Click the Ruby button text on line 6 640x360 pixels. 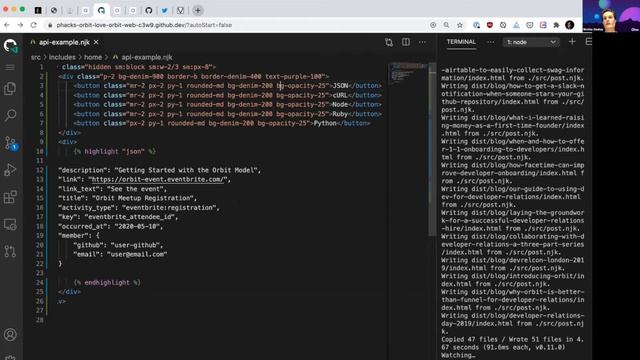tap(340, 114)
